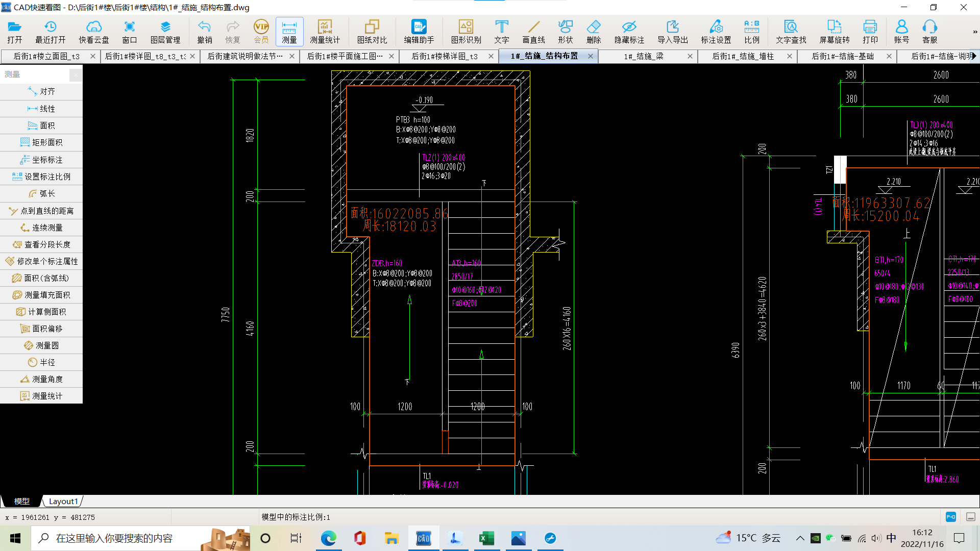
Task: Switch to 1#_结施_梁 tab
Action: (x=644, y=56)
